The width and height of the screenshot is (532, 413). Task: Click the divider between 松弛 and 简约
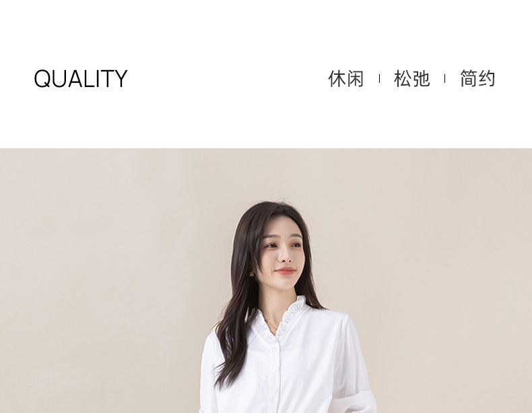point(444,79)
